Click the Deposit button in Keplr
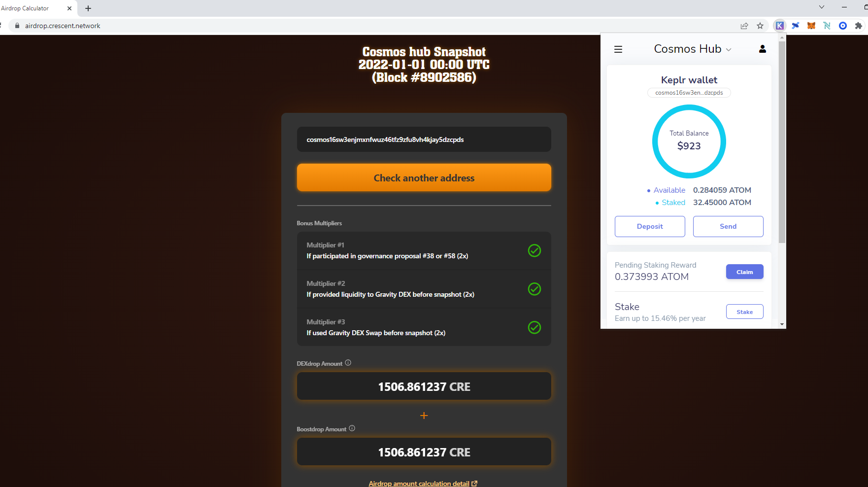 click(x=650, y=226)
